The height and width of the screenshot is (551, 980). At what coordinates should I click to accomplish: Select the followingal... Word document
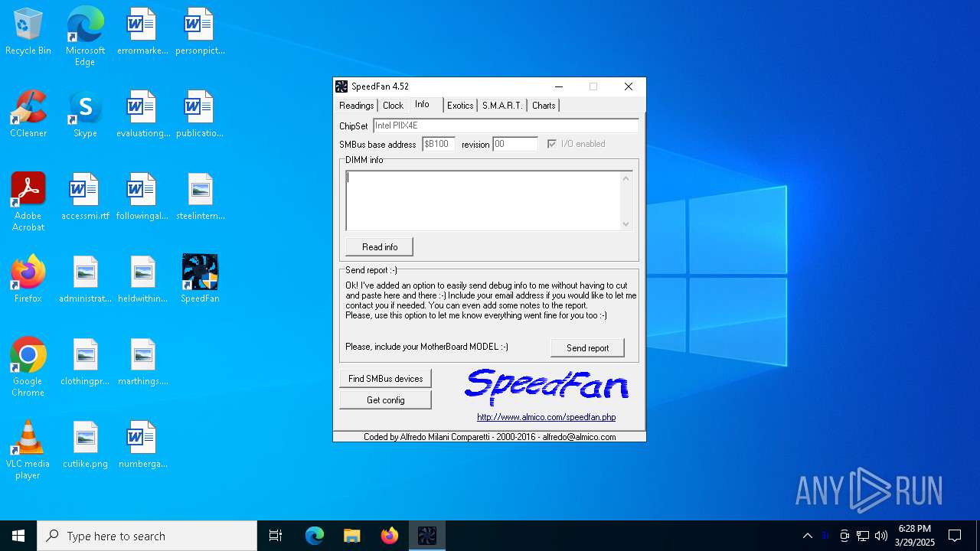[x=142, y=197]
